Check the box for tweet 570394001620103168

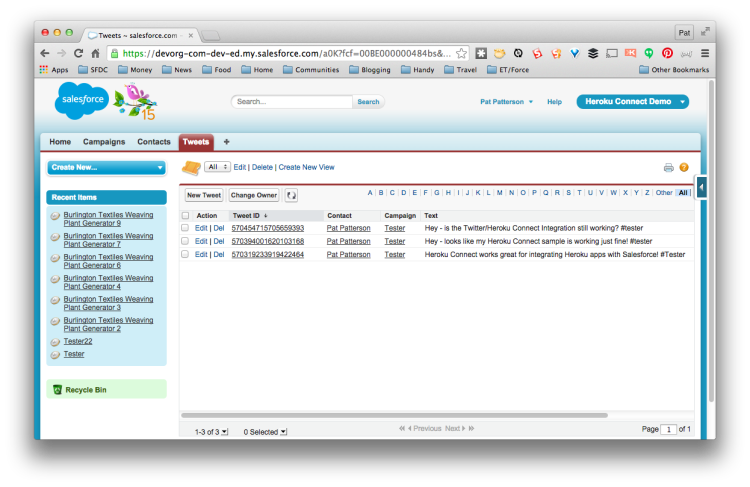[x=185, y=241]
